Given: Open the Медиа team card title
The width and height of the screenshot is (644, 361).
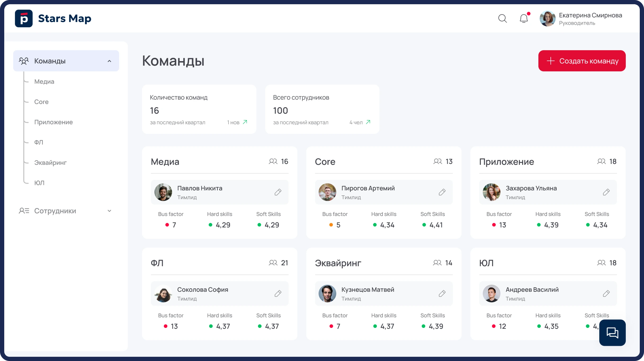Looking at the screenshot, I should (165, 162).
